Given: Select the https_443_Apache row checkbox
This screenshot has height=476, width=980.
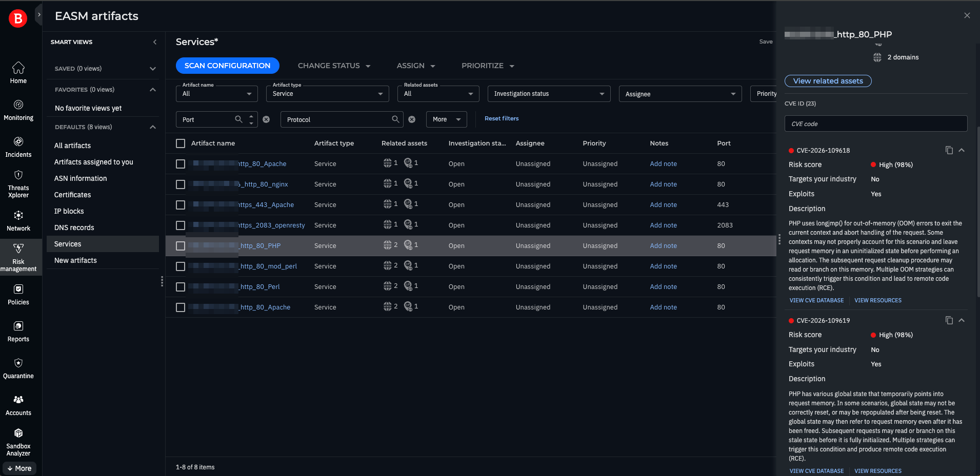Looking at the screenshot, I should point(181,205).
